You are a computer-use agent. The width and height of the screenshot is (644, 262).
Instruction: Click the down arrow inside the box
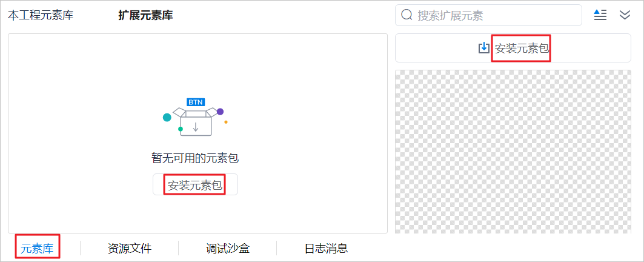click(x=196, y=127)
